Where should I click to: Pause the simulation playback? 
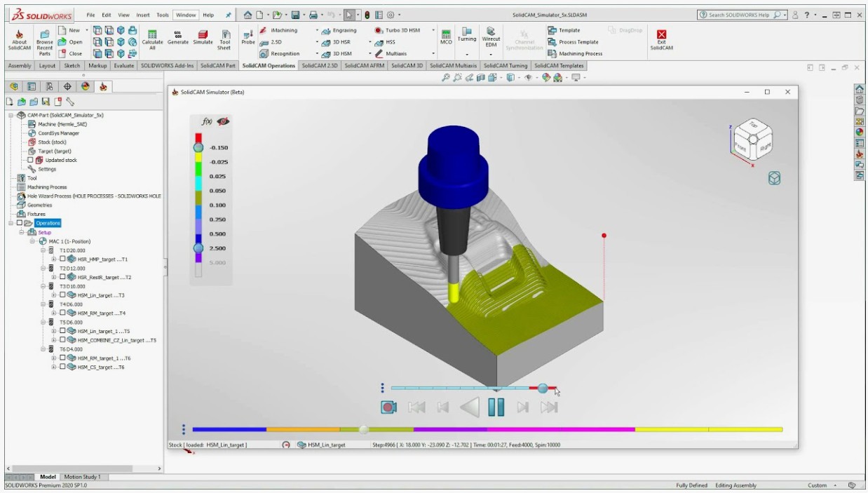pos(496,407)
